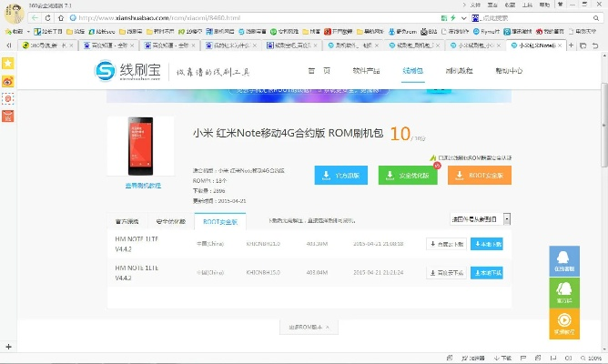Viewport: 608px width, 364px height.
Task: Click the magnifier search icon in toolbar
Action: [x=596, y=18]
